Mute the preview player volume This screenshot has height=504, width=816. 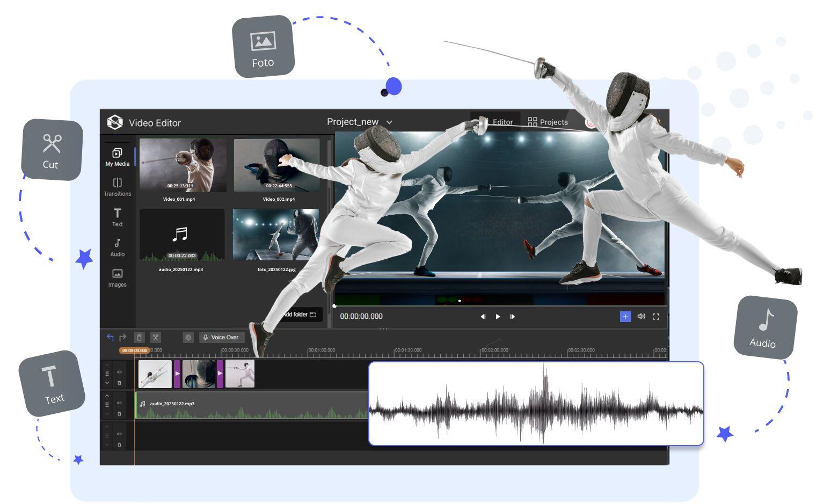tap(641, 317)
